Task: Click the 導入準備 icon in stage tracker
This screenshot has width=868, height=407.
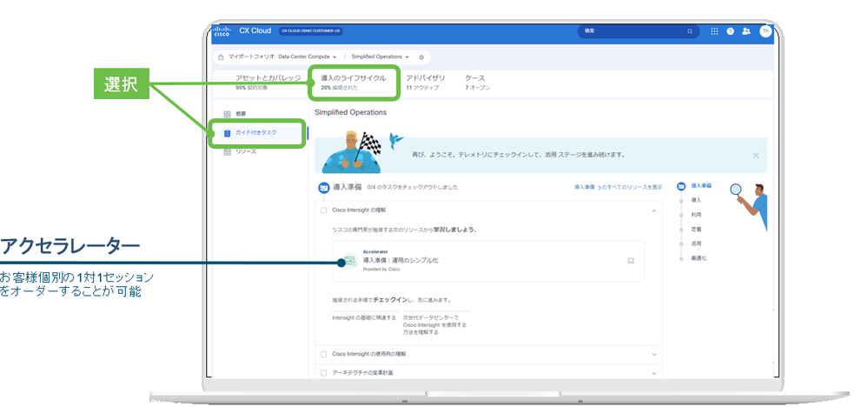Action: tap(681, 186)
